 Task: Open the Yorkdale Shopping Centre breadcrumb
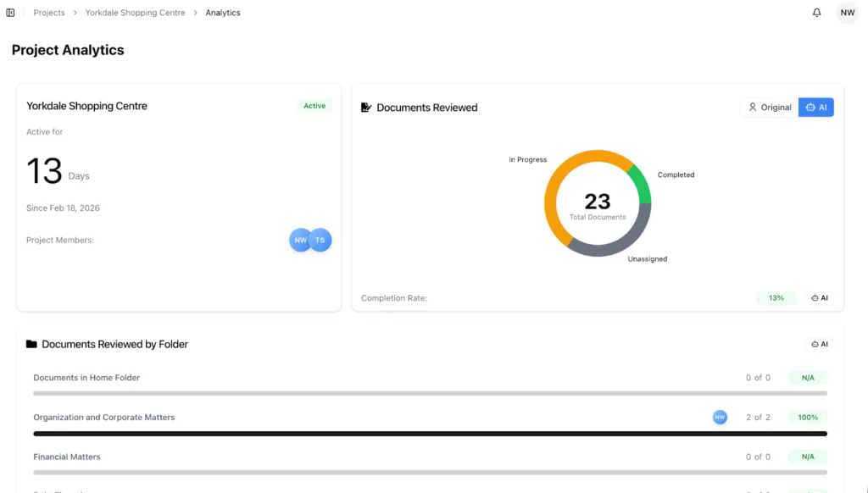(x=134, y=13)
